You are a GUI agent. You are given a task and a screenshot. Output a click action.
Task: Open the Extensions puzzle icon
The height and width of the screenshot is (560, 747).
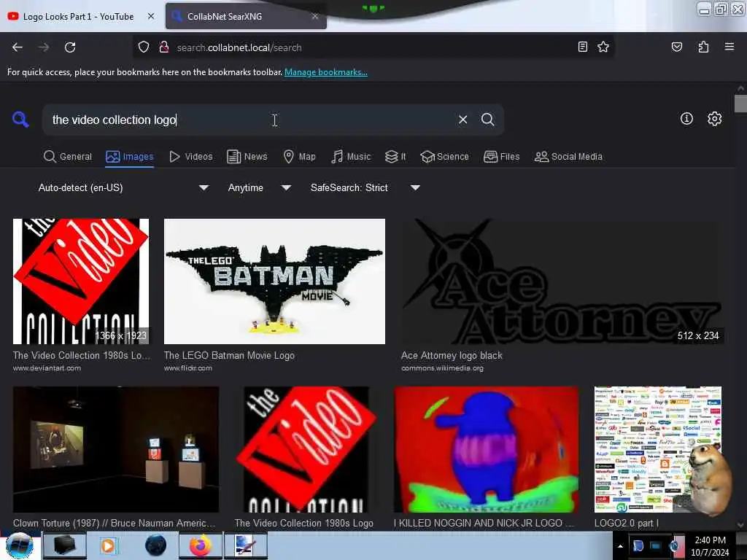[x=703, y=47]
